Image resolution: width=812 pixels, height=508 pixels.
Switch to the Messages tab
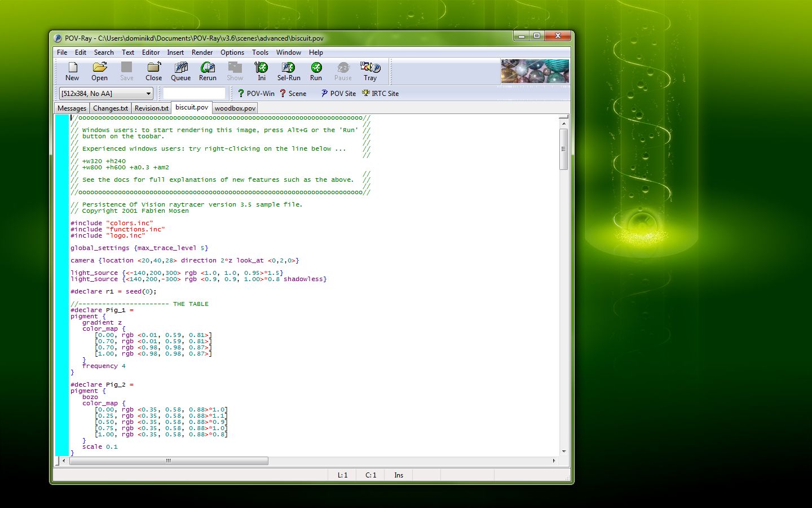coord(72,108)
